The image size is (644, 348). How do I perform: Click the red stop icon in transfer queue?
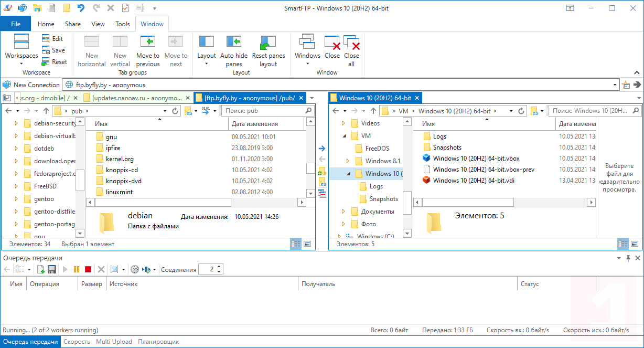pos(88,269)
